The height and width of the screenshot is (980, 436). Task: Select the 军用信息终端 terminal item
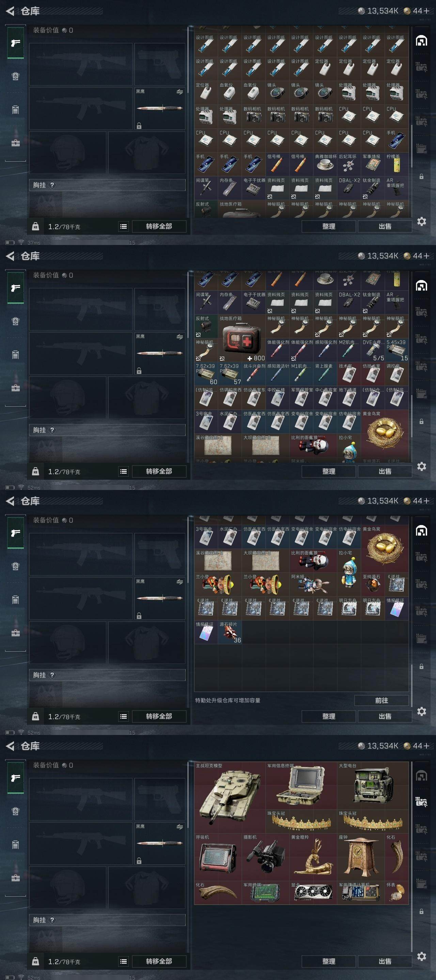coord(301,786)
